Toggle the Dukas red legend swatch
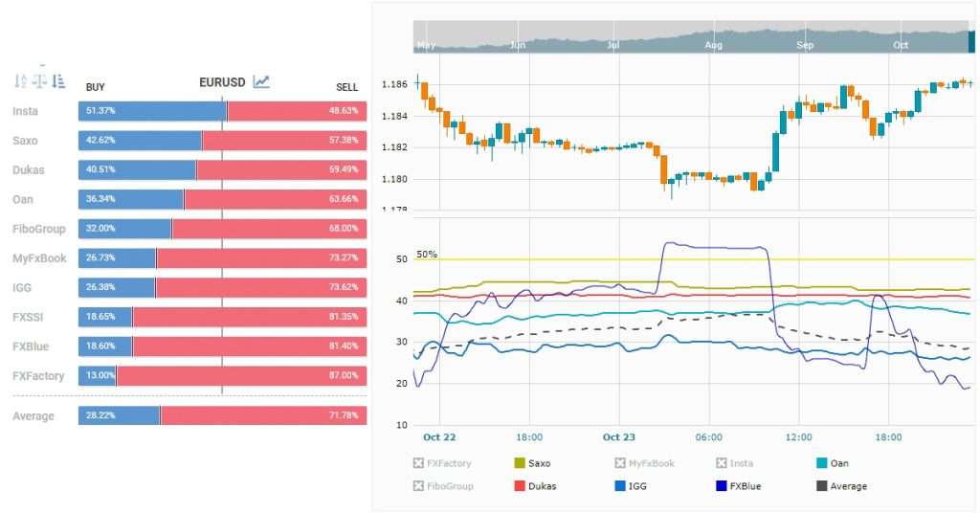Viewport: 980px width, 514px height. [521, 486]
